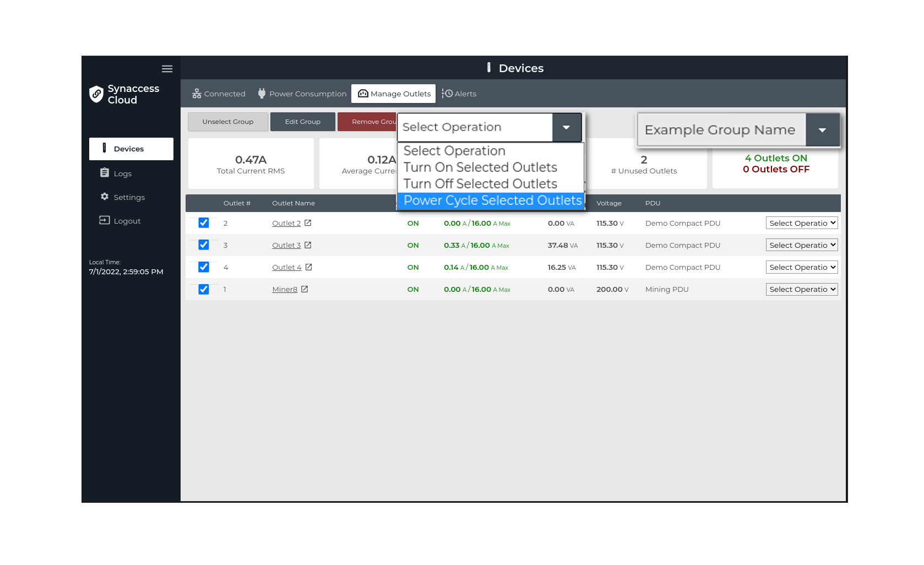The width and height of the screenshot is (924, 565).
Task: Click the Unselect Group button
Action: point(228,122)
